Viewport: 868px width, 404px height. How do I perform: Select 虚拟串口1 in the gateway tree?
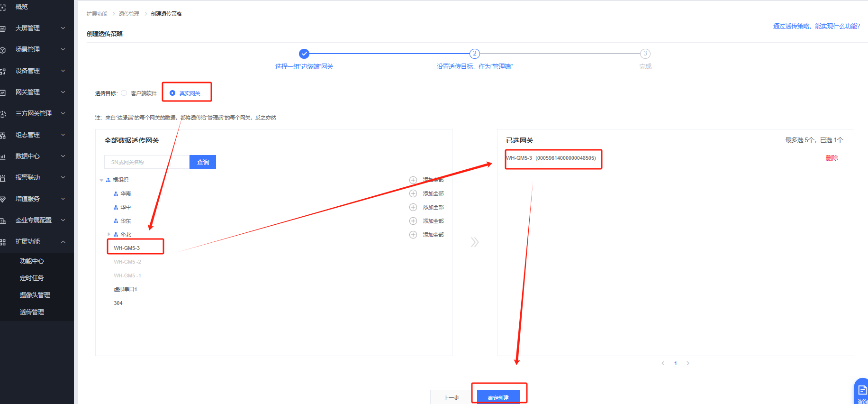126,289
